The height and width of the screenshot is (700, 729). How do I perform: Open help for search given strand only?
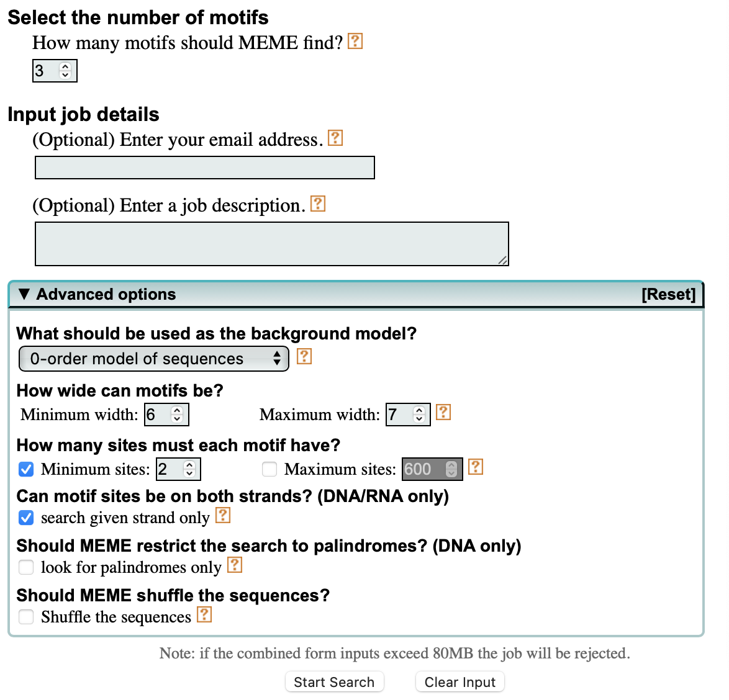pyautogui.click(x=223, y=516)
